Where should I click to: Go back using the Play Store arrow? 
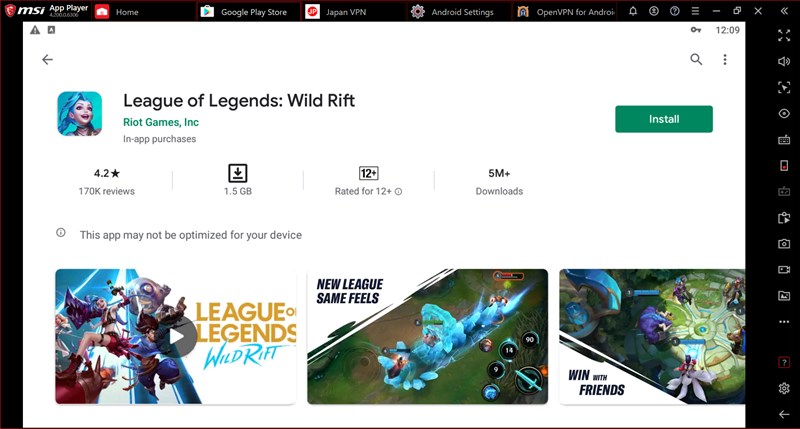pos(47,60)
